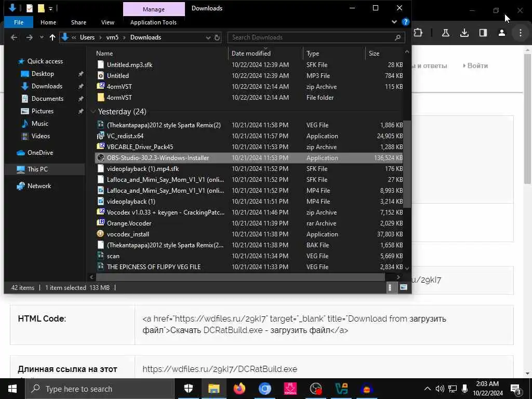
Task: Open address bar history dropdown
Action: tap(208, 37)
